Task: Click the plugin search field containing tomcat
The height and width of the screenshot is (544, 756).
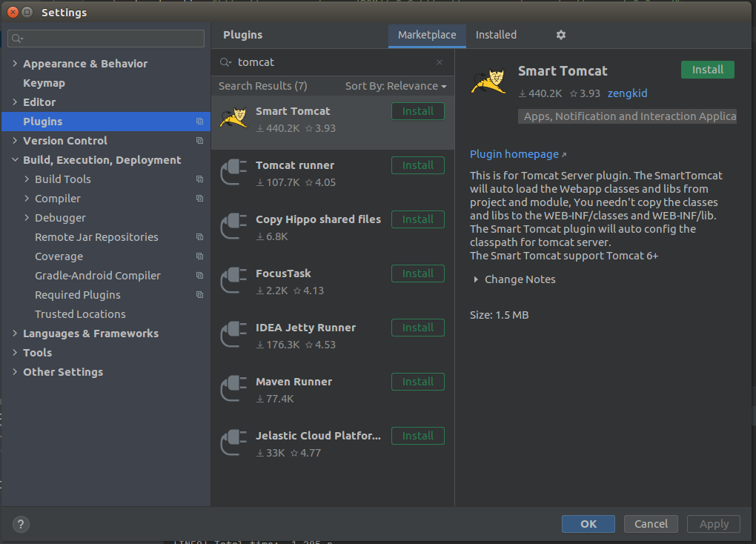Action: point(333,62)
